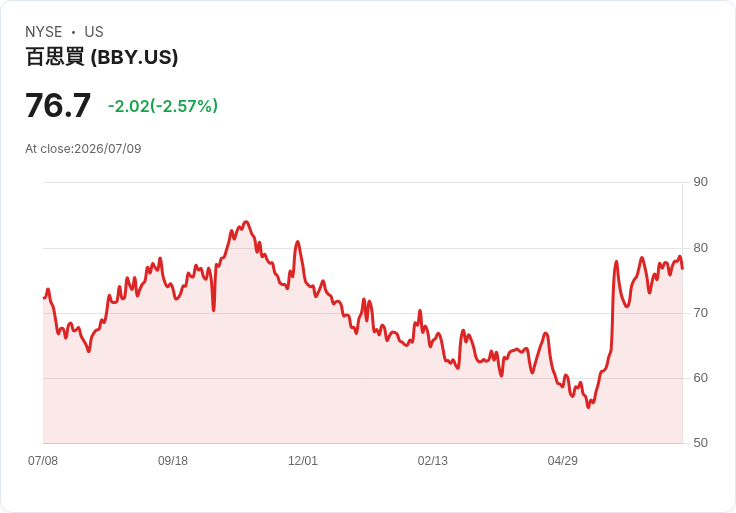
Task: Click the latest data point at chart's right end
Action: pyautogui.click(x=682, y=268)
